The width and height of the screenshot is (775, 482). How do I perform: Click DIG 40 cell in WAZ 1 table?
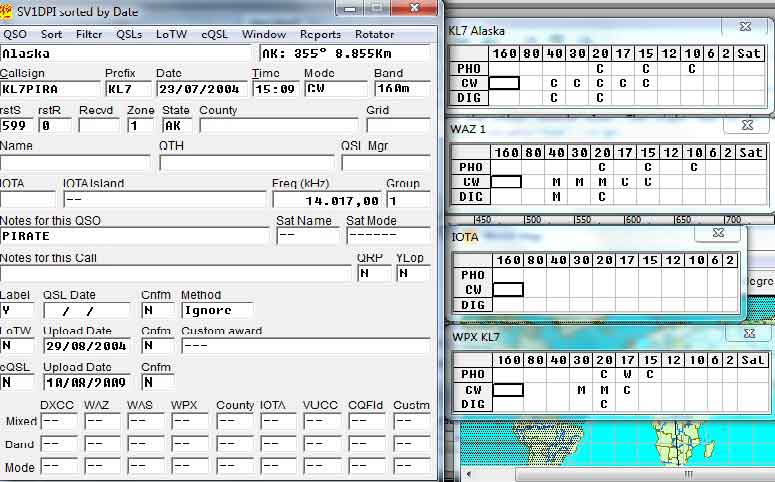click(x=557, y=197)
